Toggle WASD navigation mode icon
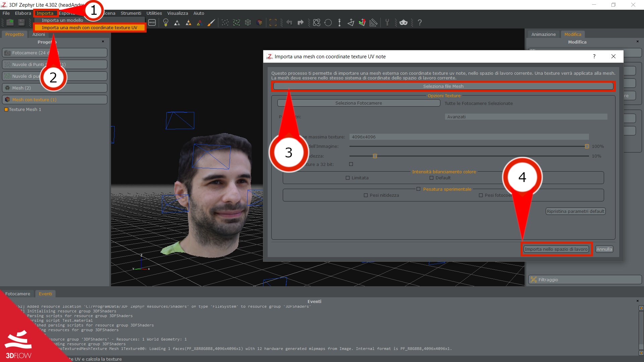Viewport: 644px width, 362px height. coord(152,22)
